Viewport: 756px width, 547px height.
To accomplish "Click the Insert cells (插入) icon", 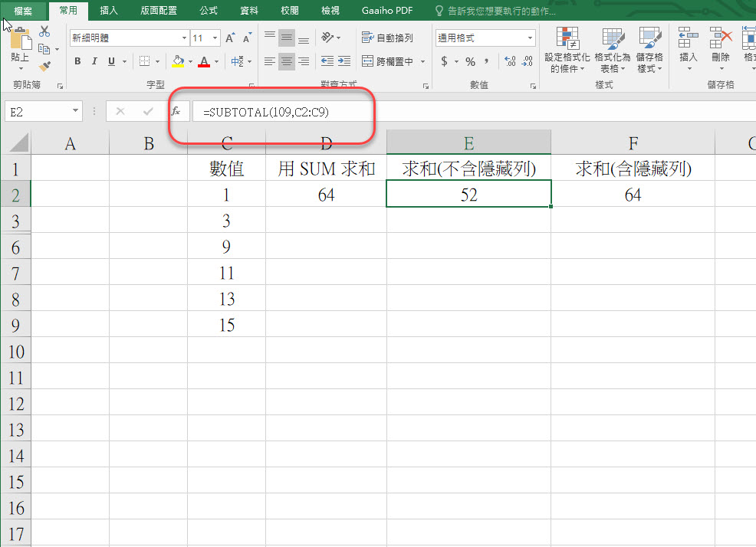I will [688, 38].
